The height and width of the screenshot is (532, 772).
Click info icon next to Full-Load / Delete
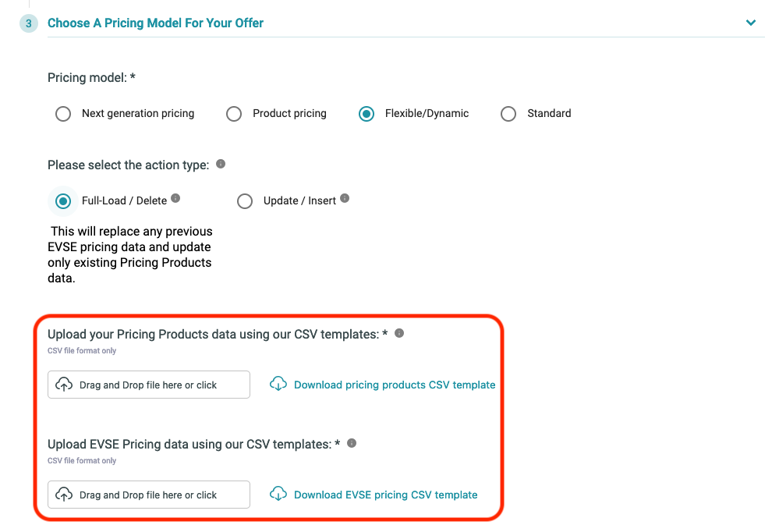(x=175, y=198)
